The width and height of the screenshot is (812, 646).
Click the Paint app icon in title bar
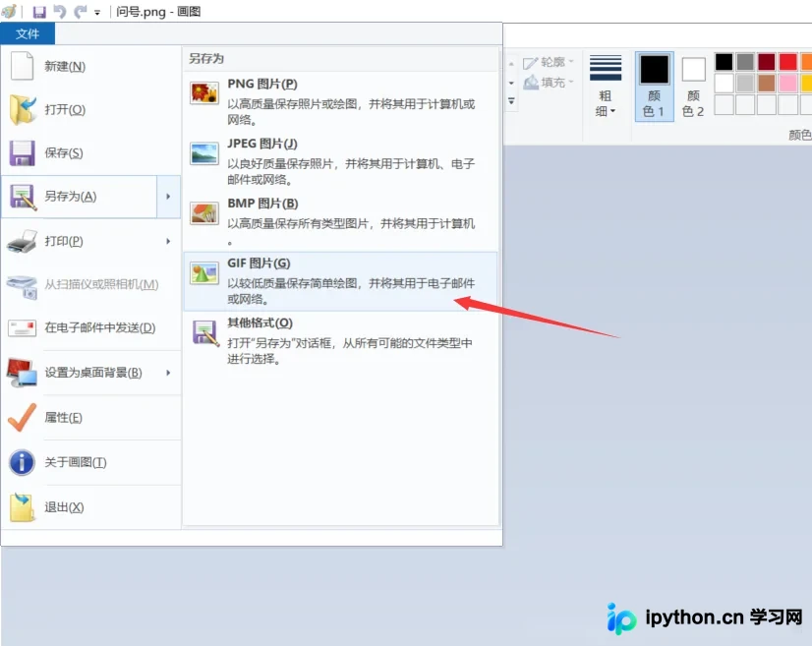9,11
